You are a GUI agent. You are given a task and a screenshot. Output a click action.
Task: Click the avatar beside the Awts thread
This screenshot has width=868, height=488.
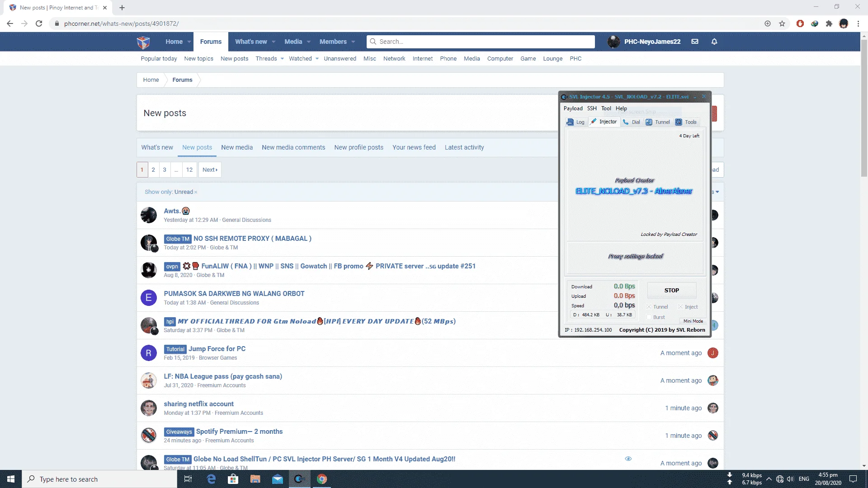click(148, 215)
